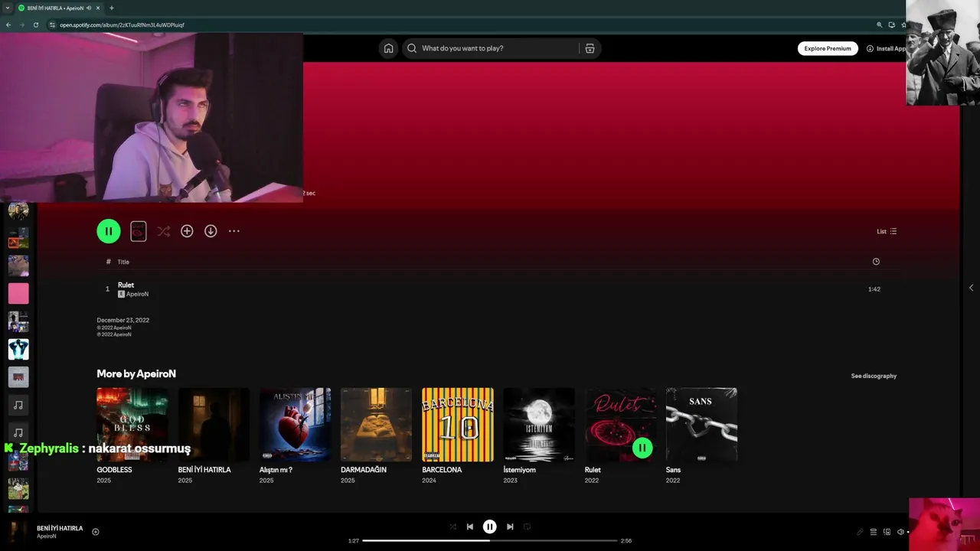This screenshot has width=980, height=551.
Task: Expand the right side panel chevron
Action: [x=971, y=288]
